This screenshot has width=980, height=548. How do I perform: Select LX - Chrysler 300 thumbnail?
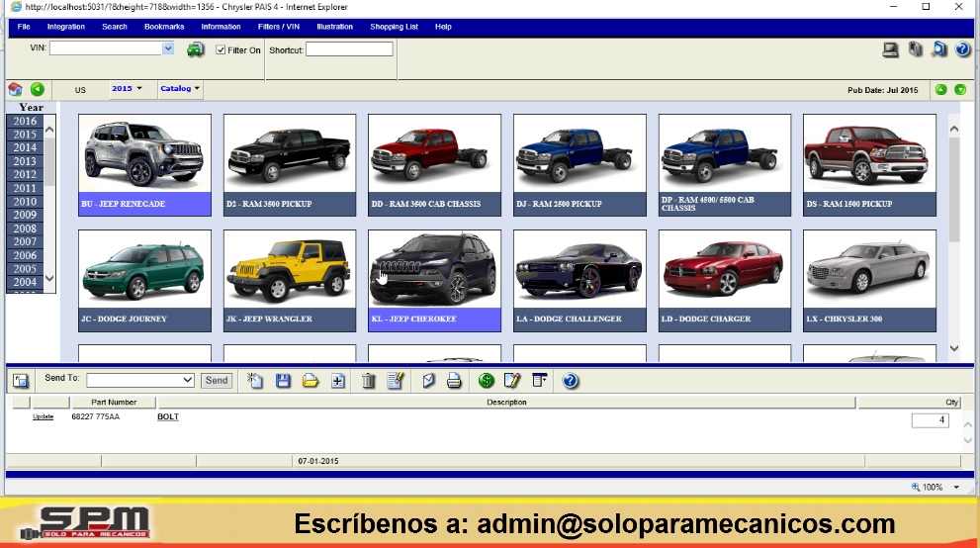click(869, 281)
